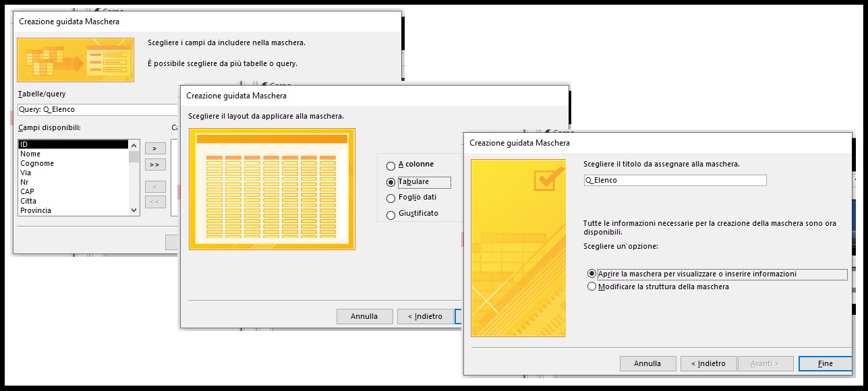Click the form title field containing Q_Elenco
Image resolution: width=868 pixels, height=391 pixels.
[675, 180]
